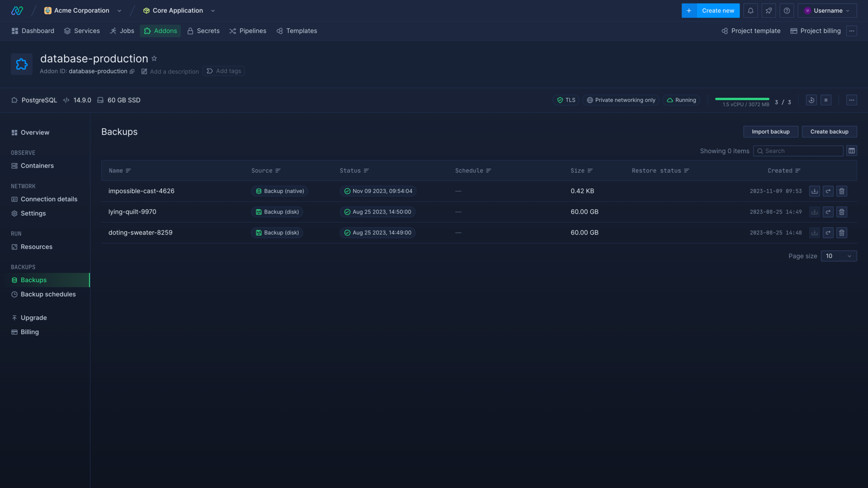This screenshot has width=868, height=488.
Task: Click the Northflank logo
Action: [17, 10]
